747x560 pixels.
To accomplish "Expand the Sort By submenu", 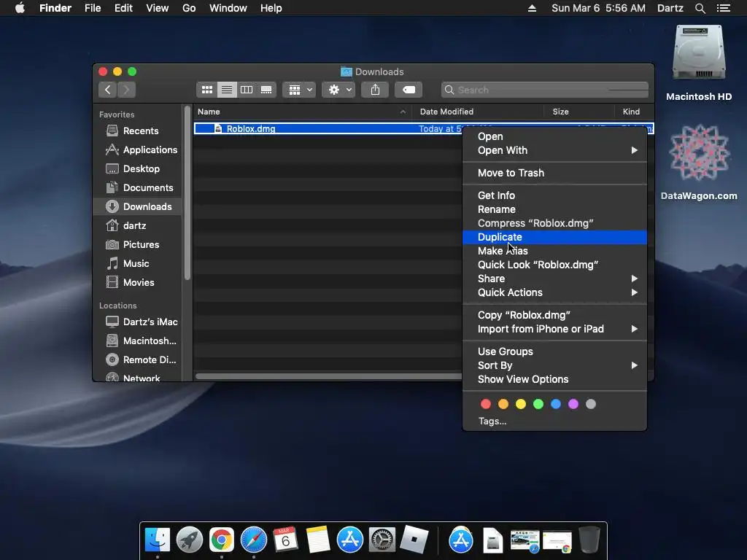I will pyautogui.click(x=554, y=365).
